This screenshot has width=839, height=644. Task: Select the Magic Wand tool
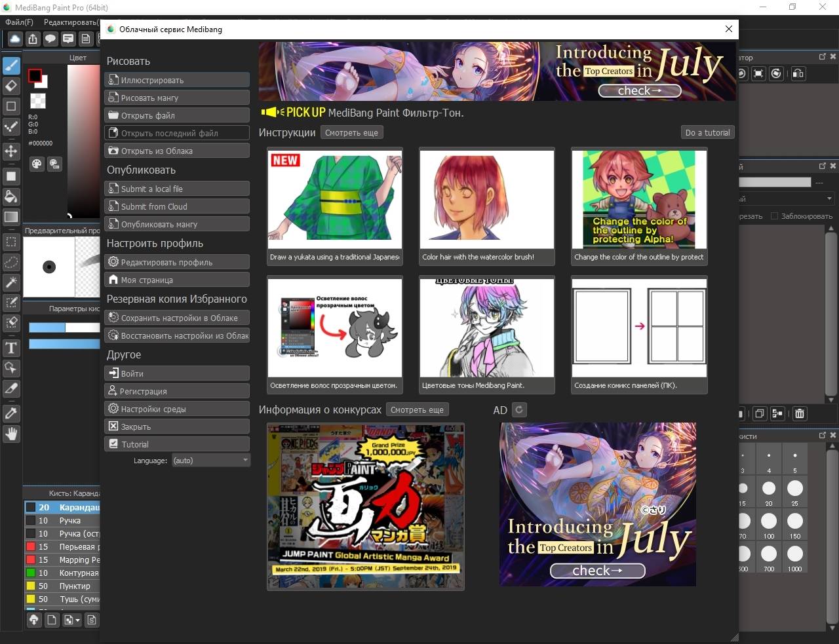coord(11,282)
